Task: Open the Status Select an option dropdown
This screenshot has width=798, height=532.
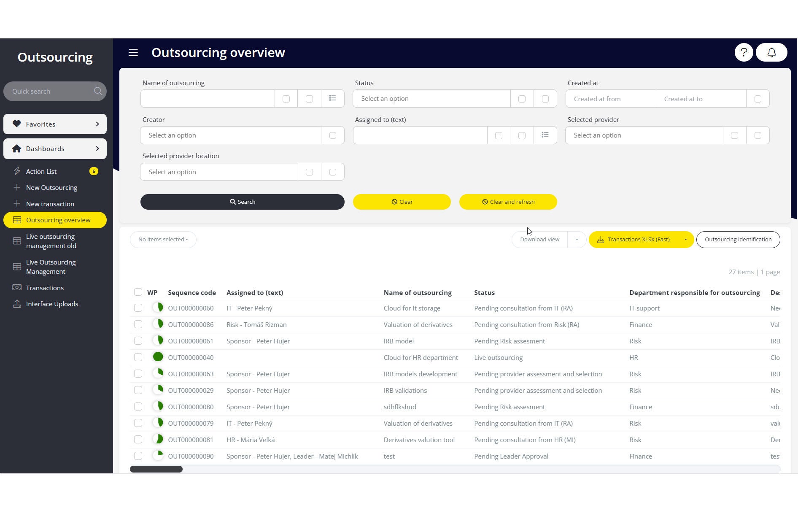Action: [431, 98]
